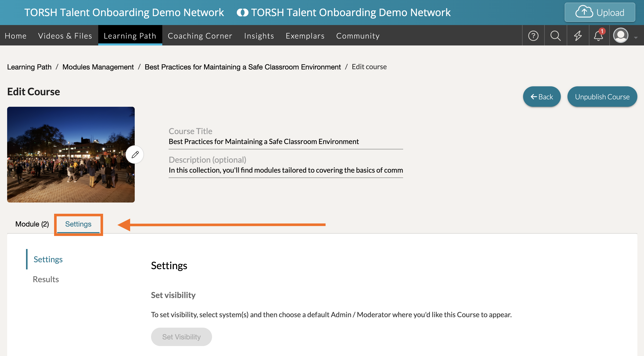
Task: Select the Settings tab
Action: tap(78, 224)
